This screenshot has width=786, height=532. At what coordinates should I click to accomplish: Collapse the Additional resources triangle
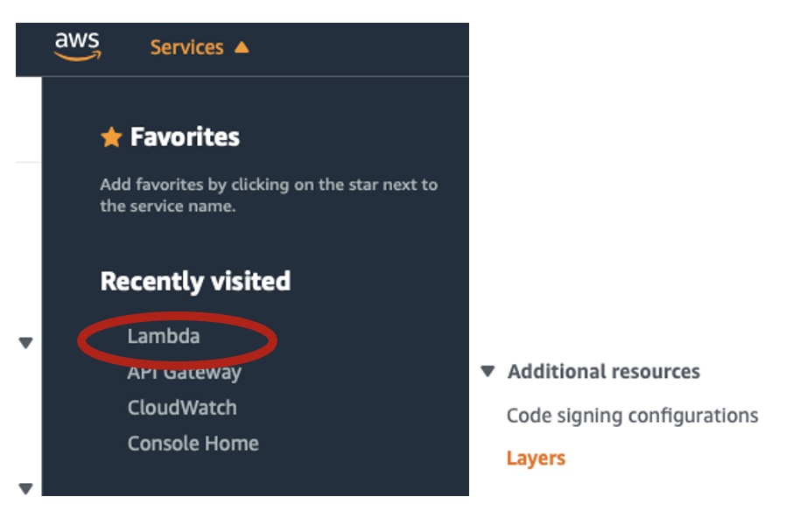tap(488, 372)
